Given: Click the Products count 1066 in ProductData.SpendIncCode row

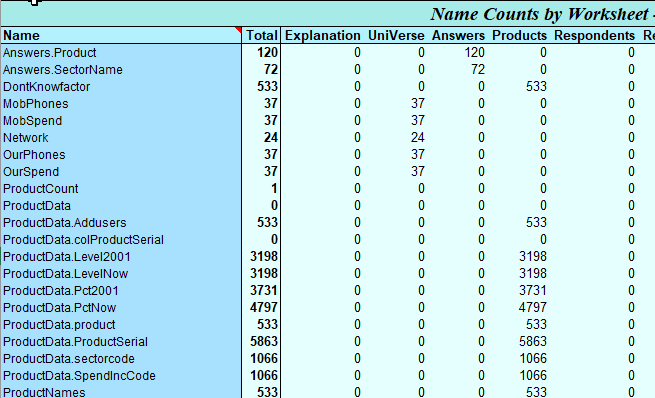Looking at the screenshot, I should click(x=533, y=376).
